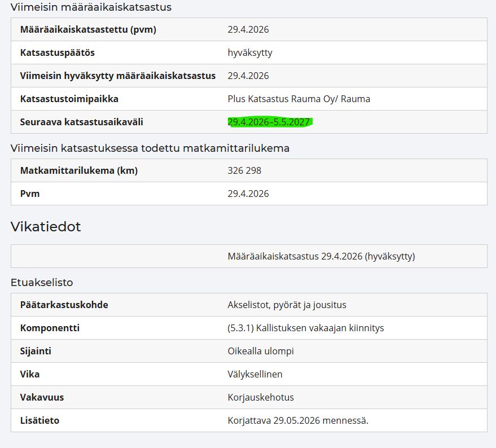This screenshot has width=496, height=448.
Task: Click the Katsastustoimipaikka label
Action: [69, 99]
